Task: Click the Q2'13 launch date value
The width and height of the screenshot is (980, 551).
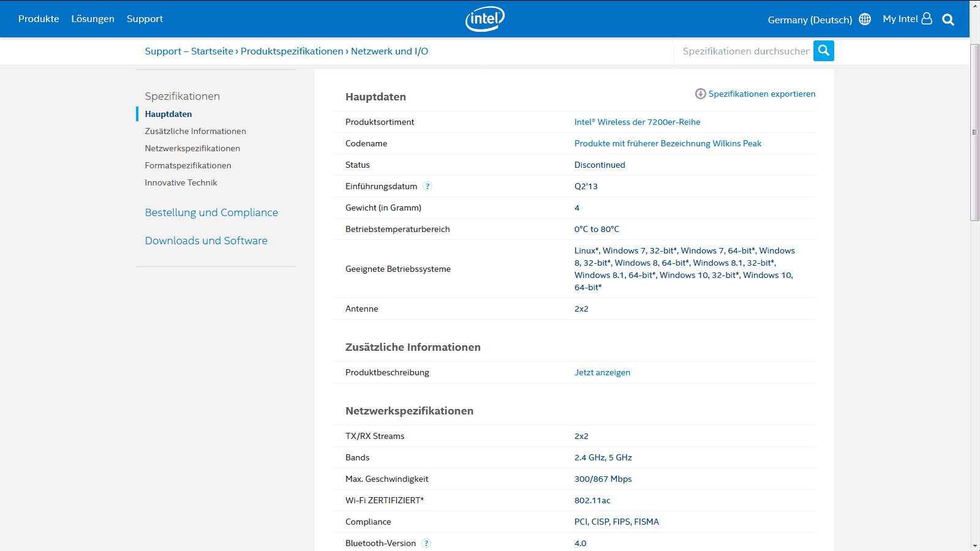Action: (x=586, y=186)
